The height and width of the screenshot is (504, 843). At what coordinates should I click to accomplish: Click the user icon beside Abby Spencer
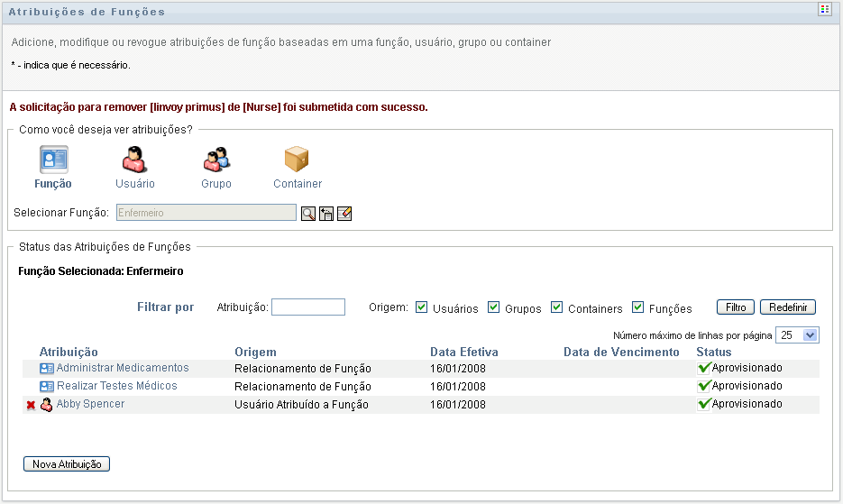[x=47, y=405]
